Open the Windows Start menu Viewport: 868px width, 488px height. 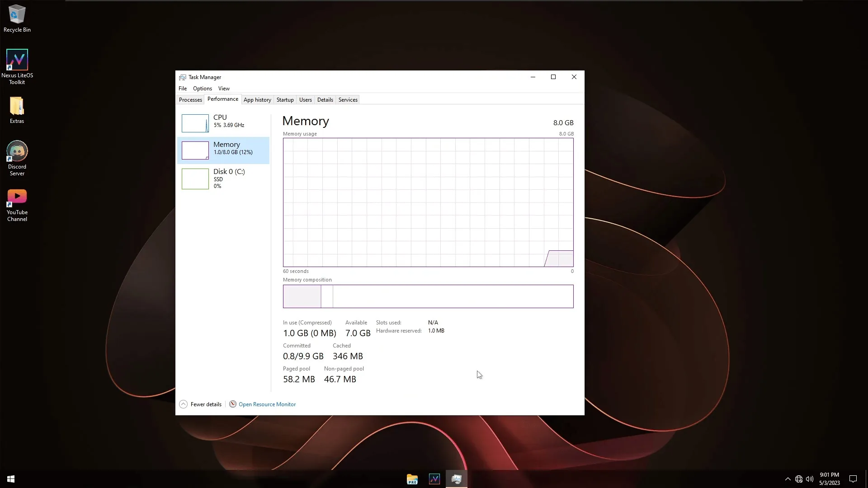(x=11, y=479)
